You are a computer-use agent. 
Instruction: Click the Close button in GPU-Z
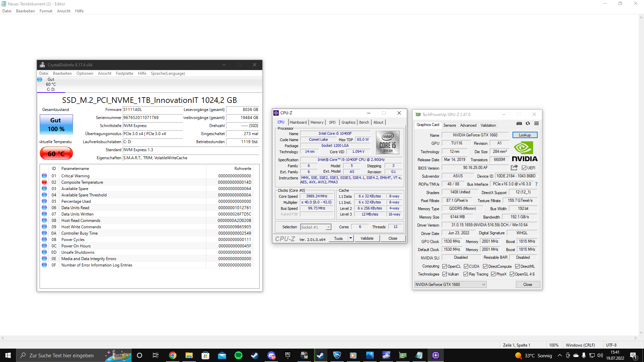point(528,285)
